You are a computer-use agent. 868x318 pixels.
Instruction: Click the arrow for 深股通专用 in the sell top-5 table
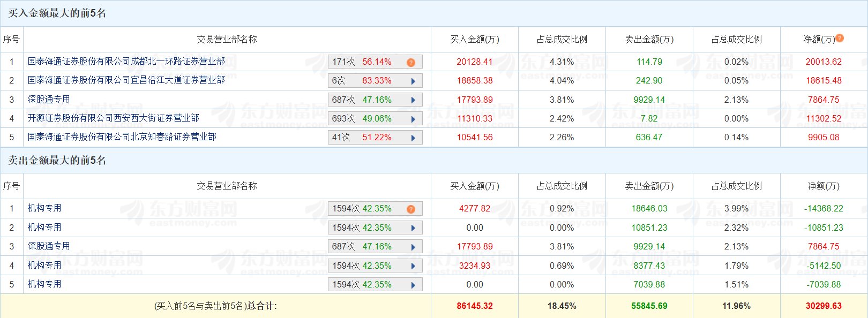tap(413, 247)
